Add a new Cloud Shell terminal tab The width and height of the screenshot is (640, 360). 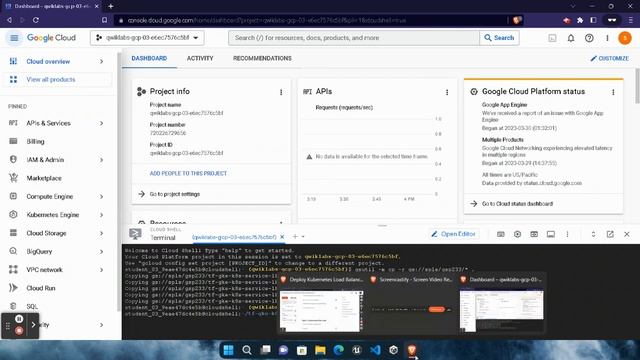(295, 236)
